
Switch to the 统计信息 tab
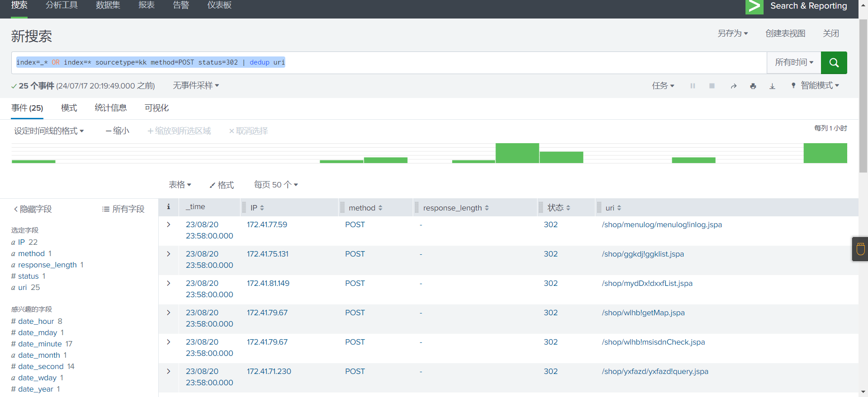pos(110,108)
